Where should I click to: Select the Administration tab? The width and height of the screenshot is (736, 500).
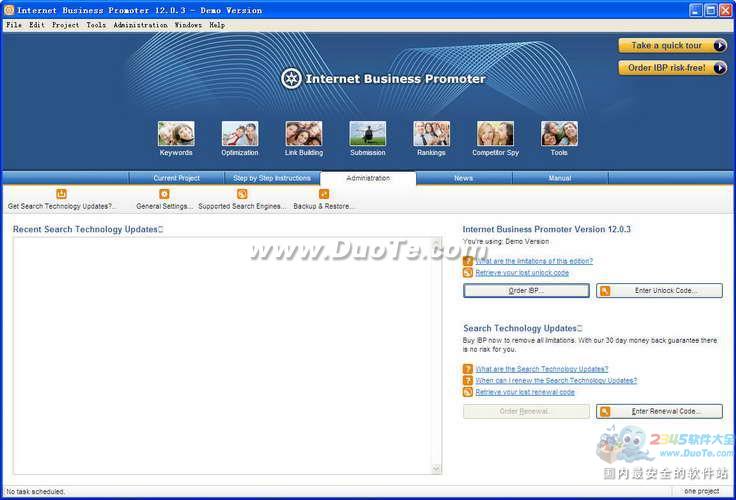tap(368, 178)
